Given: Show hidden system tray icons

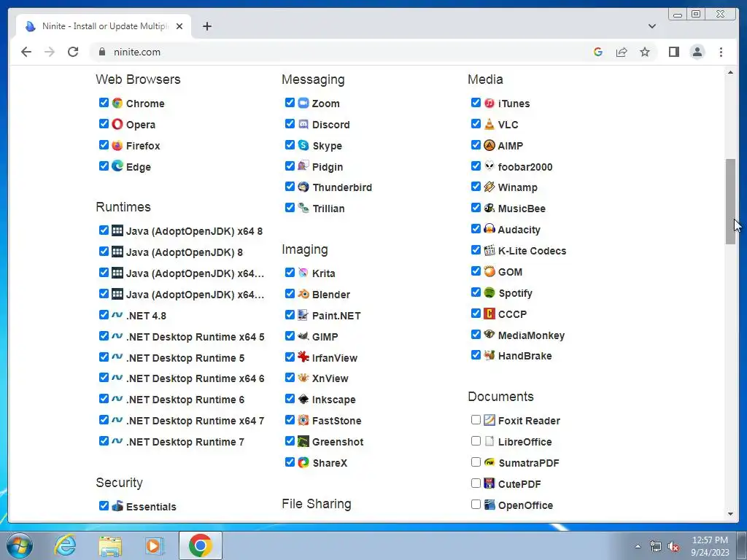Looking at the screenshot, I should 638,546.
